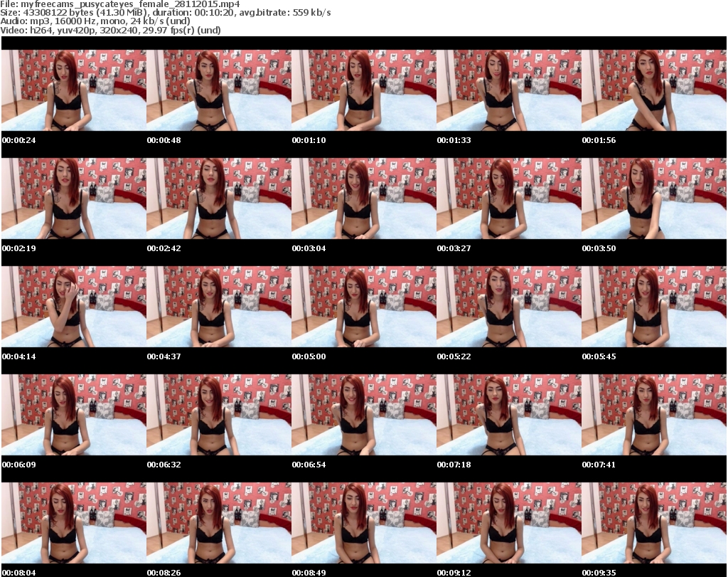Open the thumbnail above timestamp 00:01:10
Viewport: 728px width, 577px height.
[x=363, y=90]
